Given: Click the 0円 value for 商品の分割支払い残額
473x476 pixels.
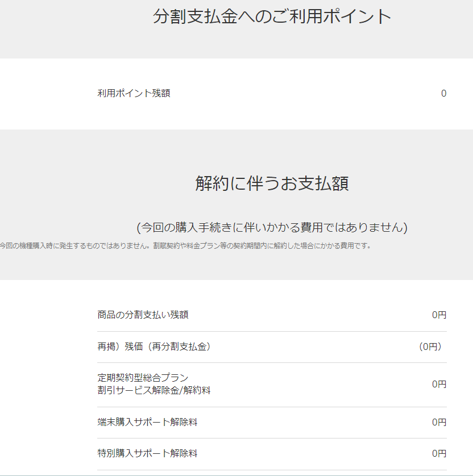Looking at the screenshot, I should pyautogui.click(x=439, y=315).
